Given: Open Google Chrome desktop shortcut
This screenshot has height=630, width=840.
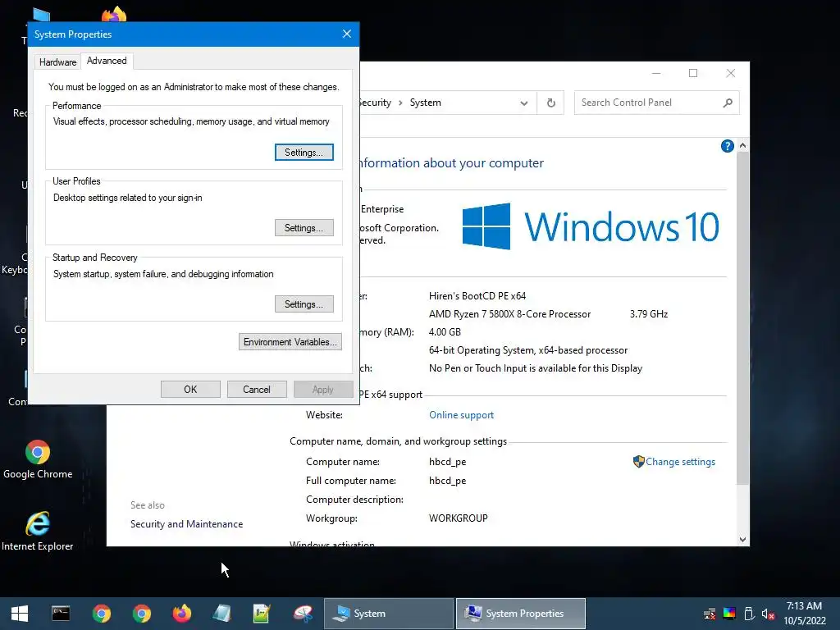Looking at the screenshot, I should [x=38, y=459].
